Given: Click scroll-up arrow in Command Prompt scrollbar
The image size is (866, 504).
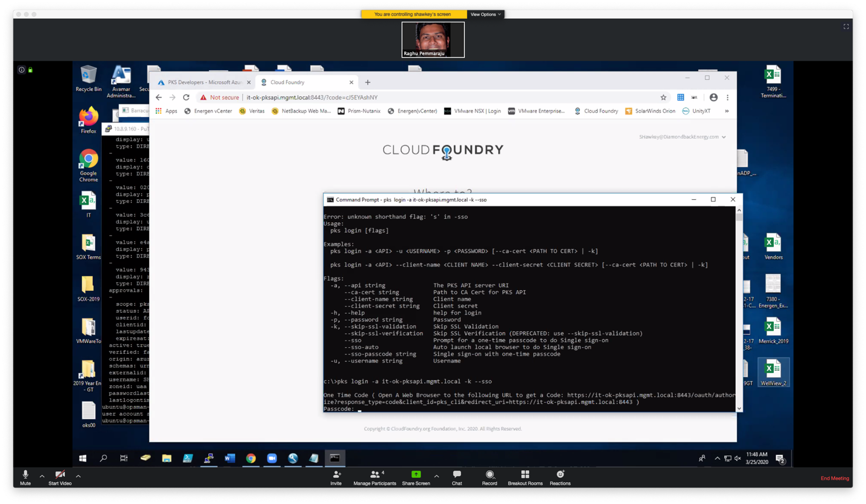Looking at the screenshot, I should (x=738, y=210).
